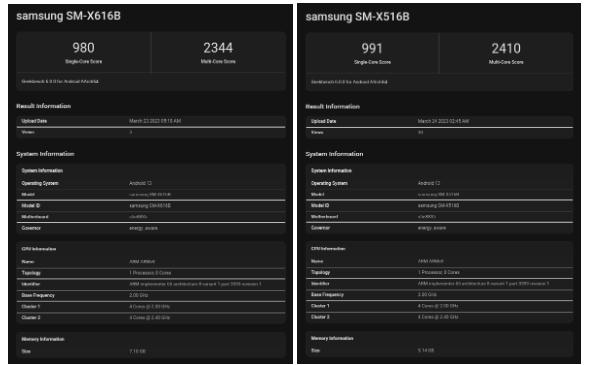Click the Identifier row in right panel

coord(439,284)
